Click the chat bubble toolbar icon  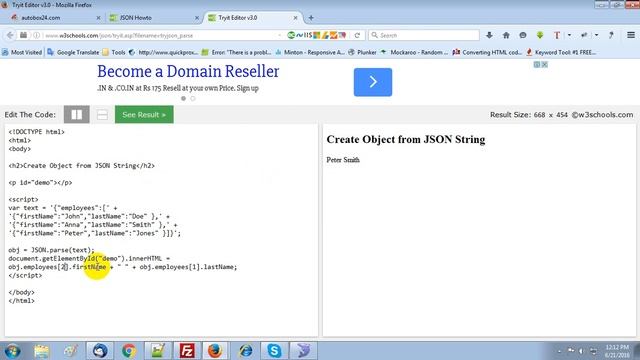(523, 36)
